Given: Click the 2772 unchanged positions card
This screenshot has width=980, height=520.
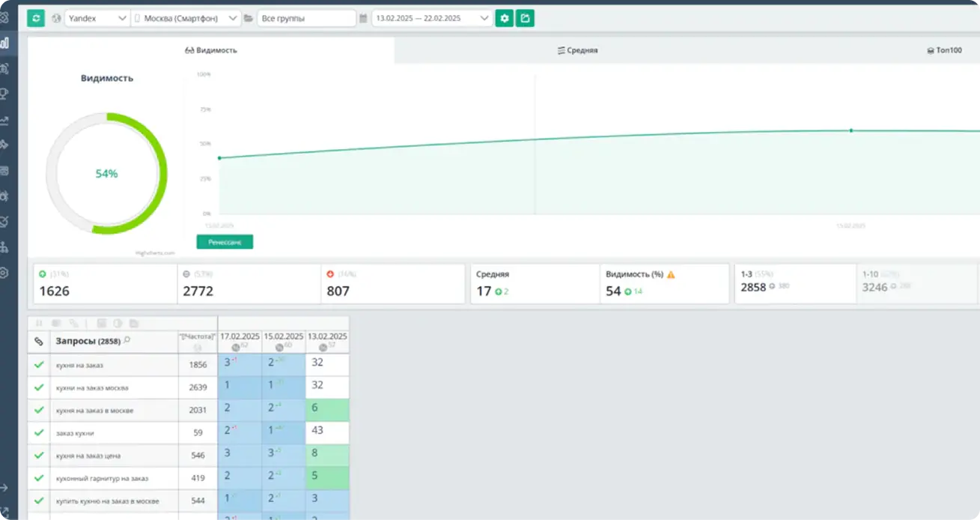Looking at the screenshot, I should [x=249, y=283].
